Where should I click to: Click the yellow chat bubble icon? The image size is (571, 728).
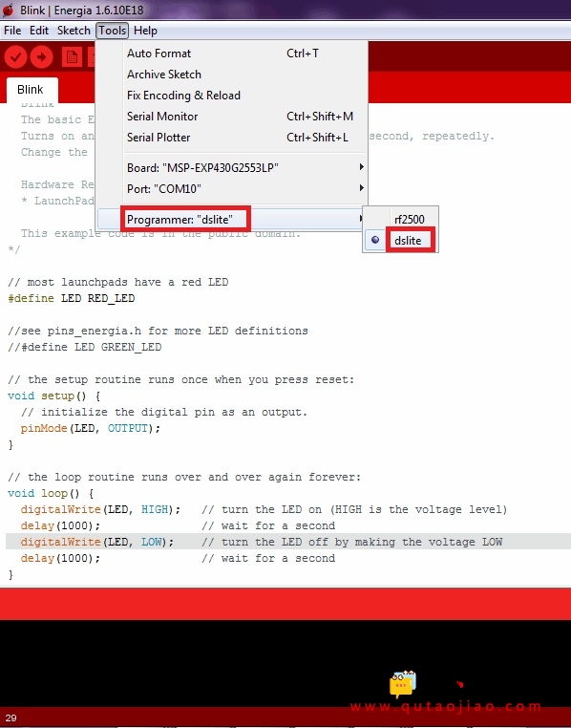(x=403, y=684)
